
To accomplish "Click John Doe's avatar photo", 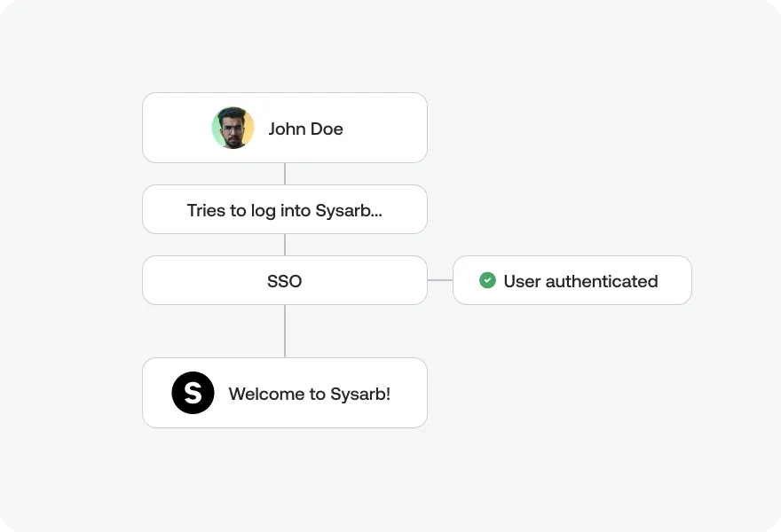I will point(233,128).
